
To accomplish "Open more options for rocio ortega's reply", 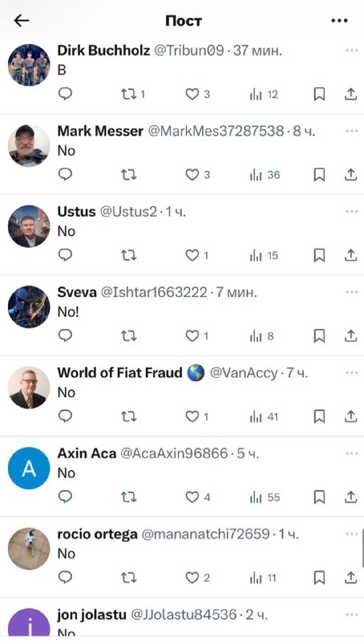I will [351, 534].
